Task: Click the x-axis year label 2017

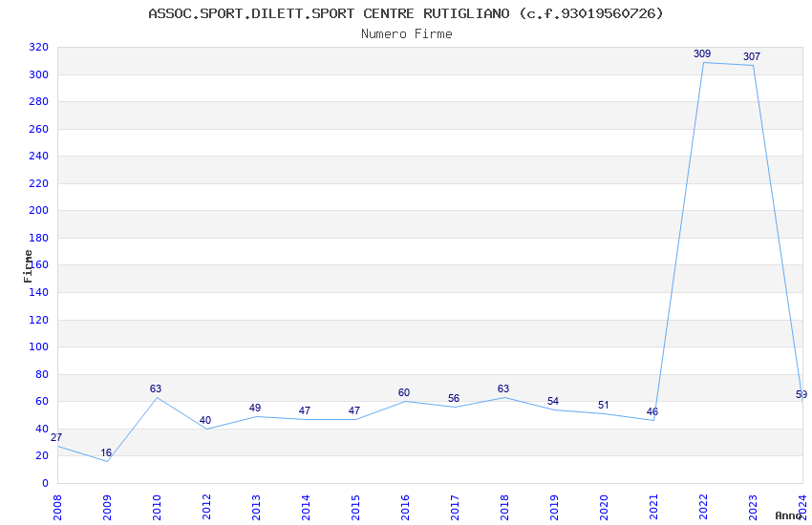Action: pyautogui.click(x=455, y=507)
